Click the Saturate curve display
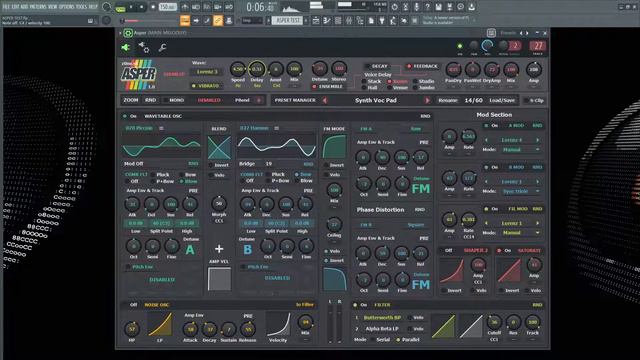The height and width of the screenshot is (360, 640). pyautogui.click(x=509, y=271)
